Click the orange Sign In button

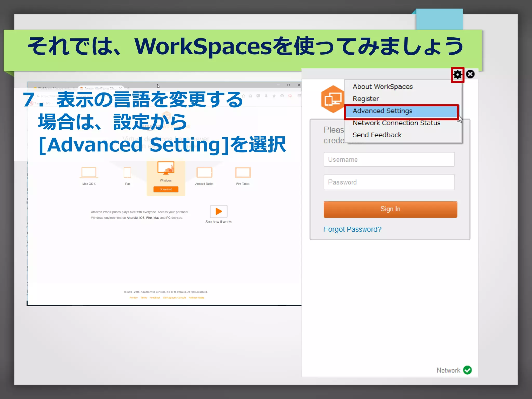pos(390,209)
